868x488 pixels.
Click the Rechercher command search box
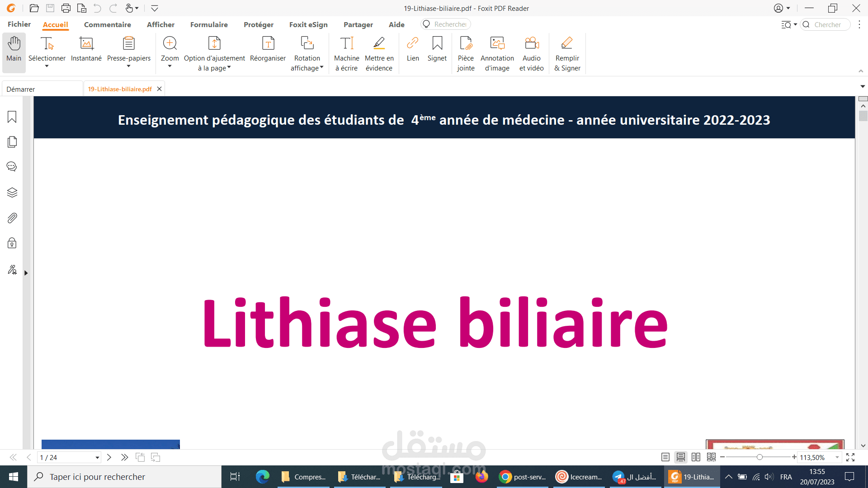click(446, 24)
